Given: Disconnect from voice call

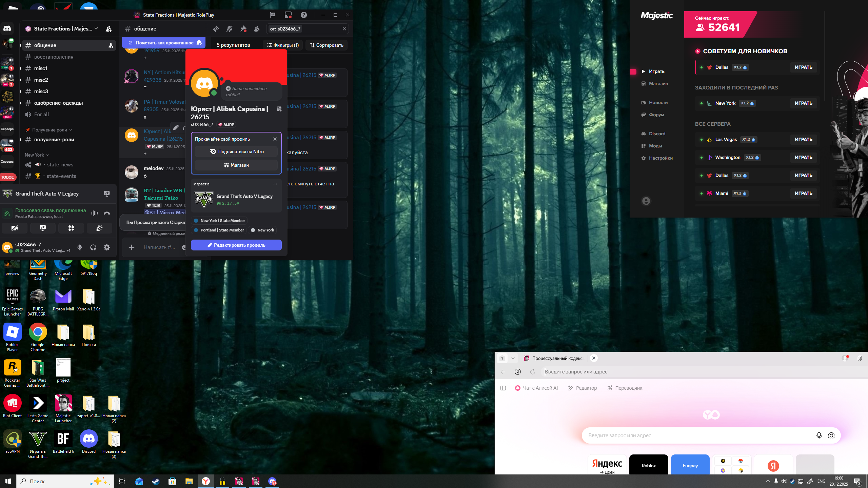Looking at the screenshot, I should pyautogui.click(x=107, y=213).
